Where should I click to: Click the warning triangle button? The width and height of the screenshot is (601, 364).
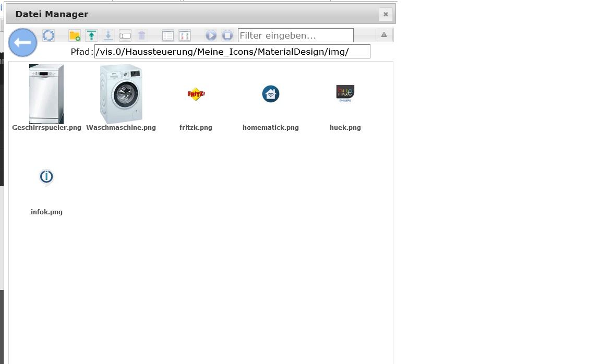(x=383, y=35)
